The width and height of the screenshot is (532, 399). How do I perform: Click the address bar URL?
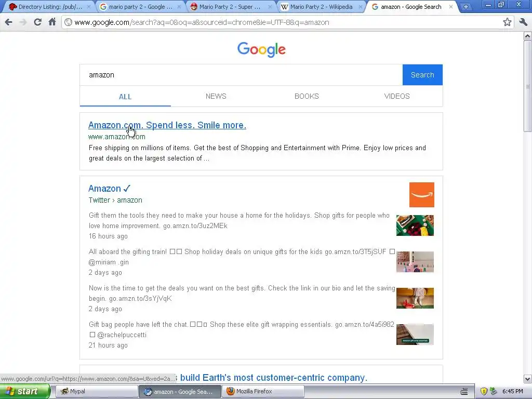[x=202, y=22]
